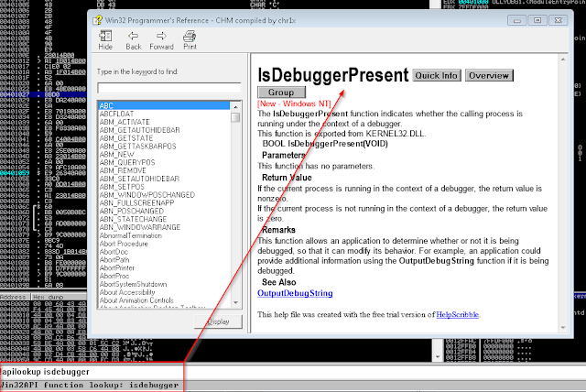The image size is (586, 392).
Task: Maximize the Win32 Programmer's Reference window
Action: pos(537,20)
